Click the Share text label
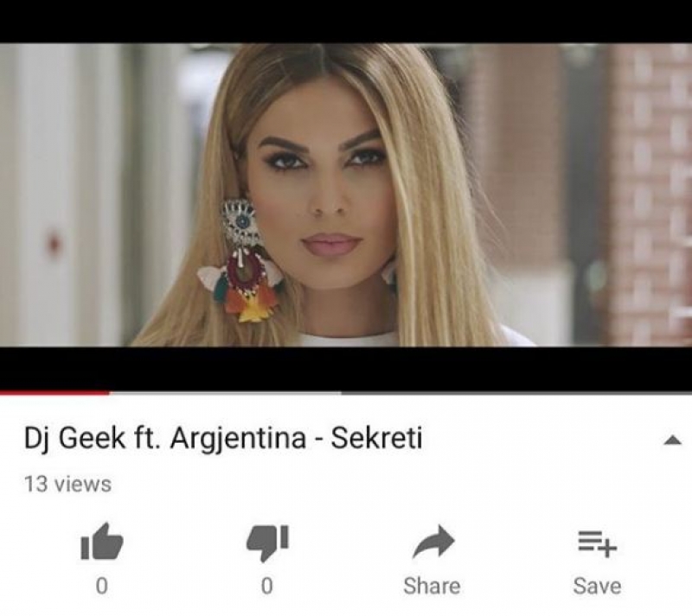 click(x=432, y=587)
